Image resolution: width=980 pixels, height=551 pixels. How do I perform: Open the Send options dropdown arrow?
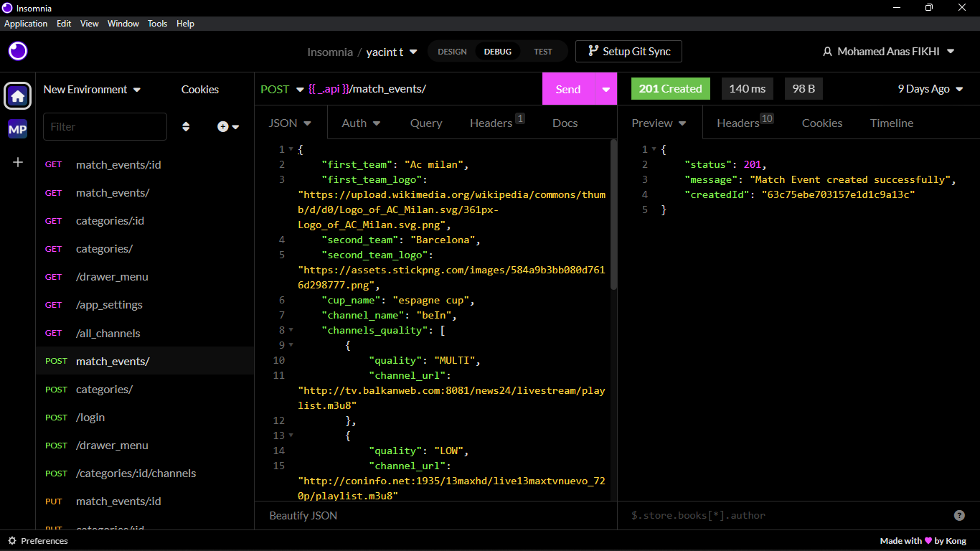click(606, 89)
